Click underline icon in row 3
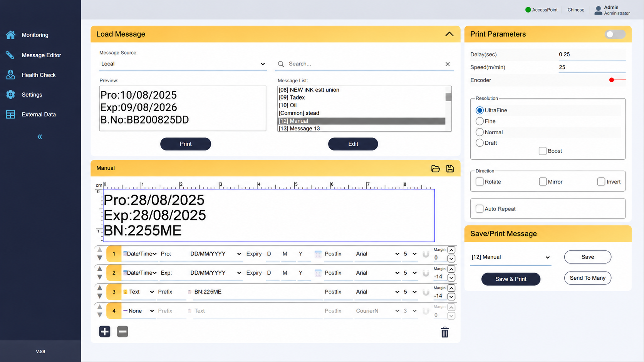Image resolution: width=644 pixels, height=362 pixels. (426, 292)
